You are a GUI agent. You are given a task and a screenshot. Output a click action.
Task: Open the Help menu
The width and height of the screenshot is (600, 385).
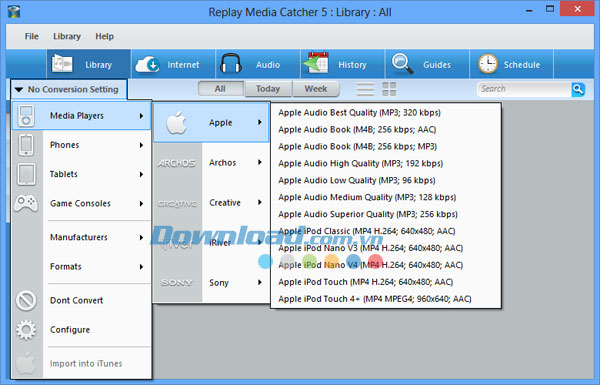coord(104,36)
